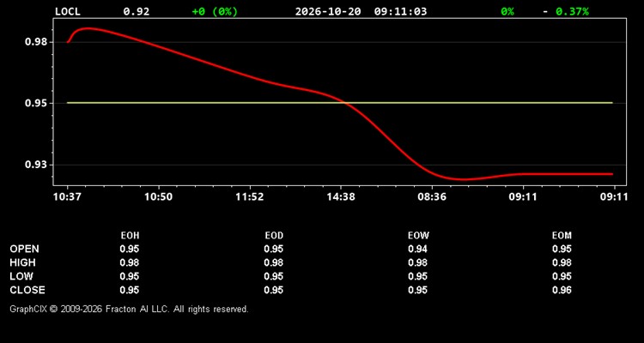Click the red price curve at its peak

pyautogui.click(x=87, y=28)
